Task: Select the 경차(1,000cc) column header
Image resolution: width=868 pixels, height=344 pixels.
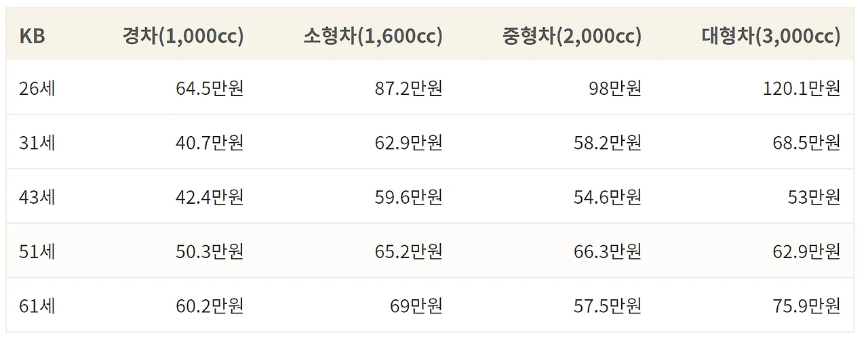Action: coord(183,36)
